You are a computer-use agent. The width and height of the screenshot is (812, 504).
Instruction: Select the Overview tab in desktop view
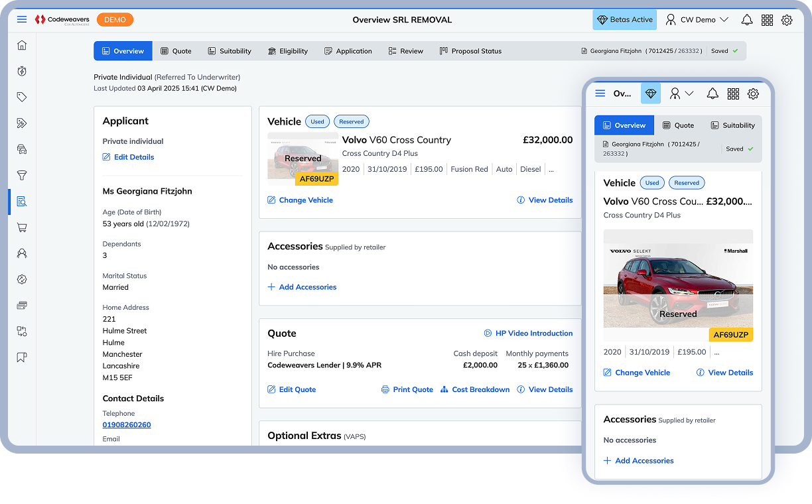click(123, 51)
